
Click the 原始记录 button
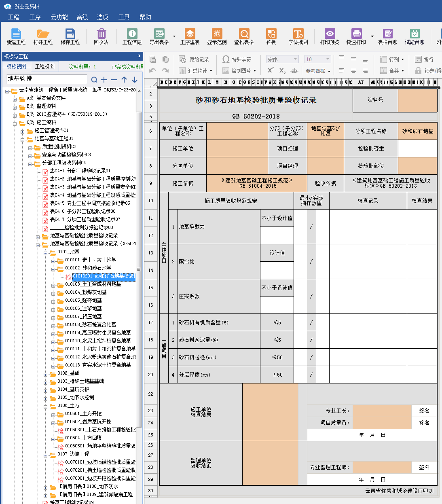tap(194, 59)
